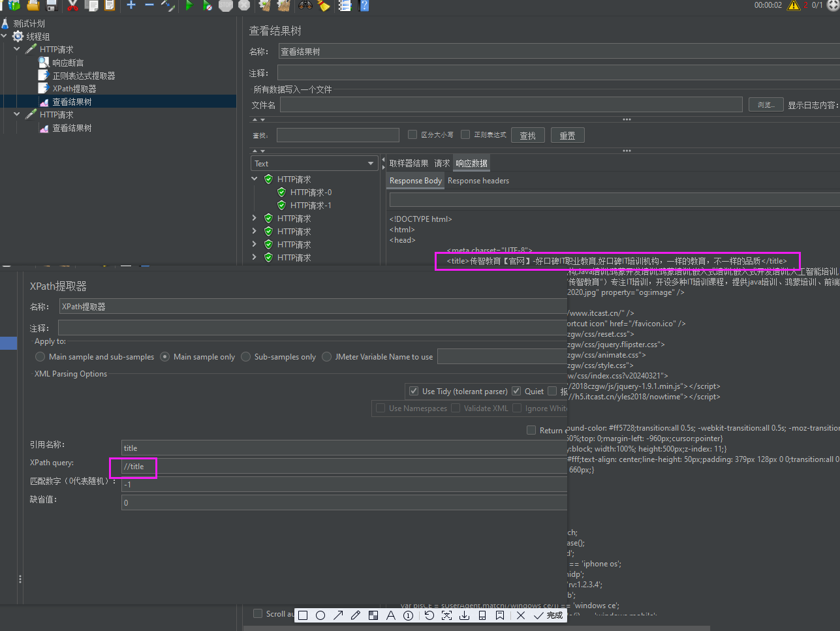
Task: Toggle the 区分大小写 checkbox
Action: (x=412, y=134)
